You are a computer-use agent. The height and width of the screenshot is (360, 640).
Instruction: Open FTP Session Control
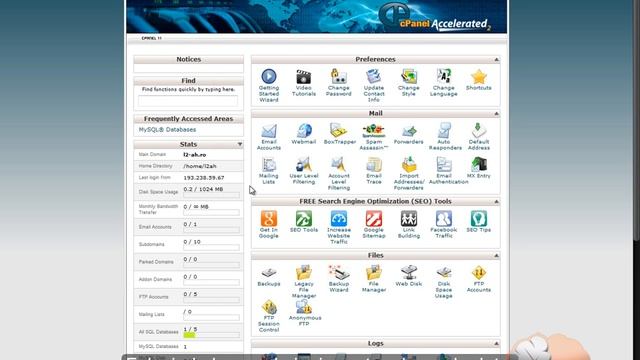click(269, 307)
